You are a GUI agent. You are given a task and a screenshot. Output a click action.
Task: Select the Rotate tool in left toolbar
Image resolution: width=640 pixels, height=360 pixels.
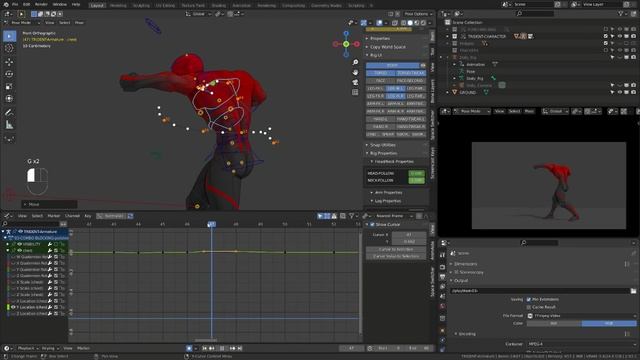click(x=9, y=74)
